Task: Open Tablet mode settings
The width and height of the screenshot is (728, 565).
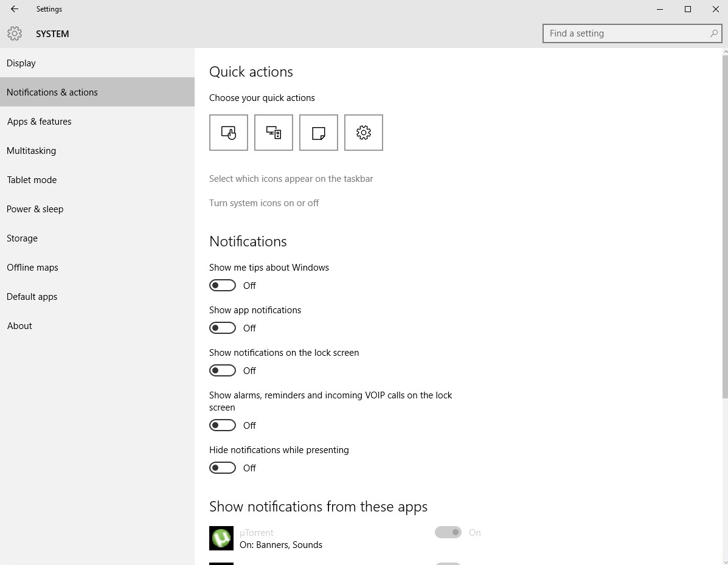Action: (97, 179)
